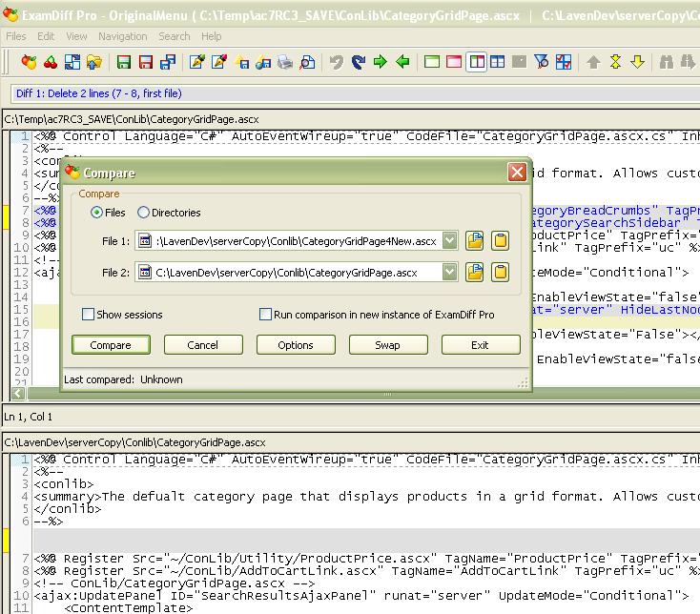Click the Compare files apple toolbar icon
Screen dimensions: 700x614
tap(29, 62)
